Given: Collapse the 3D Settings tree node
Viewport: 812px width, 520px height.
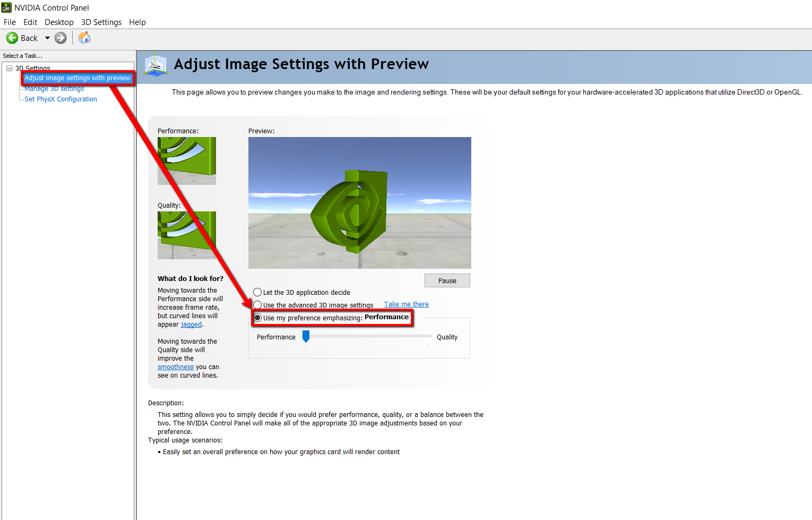Looking at the screenshot, I should click(x=9, y=68).
